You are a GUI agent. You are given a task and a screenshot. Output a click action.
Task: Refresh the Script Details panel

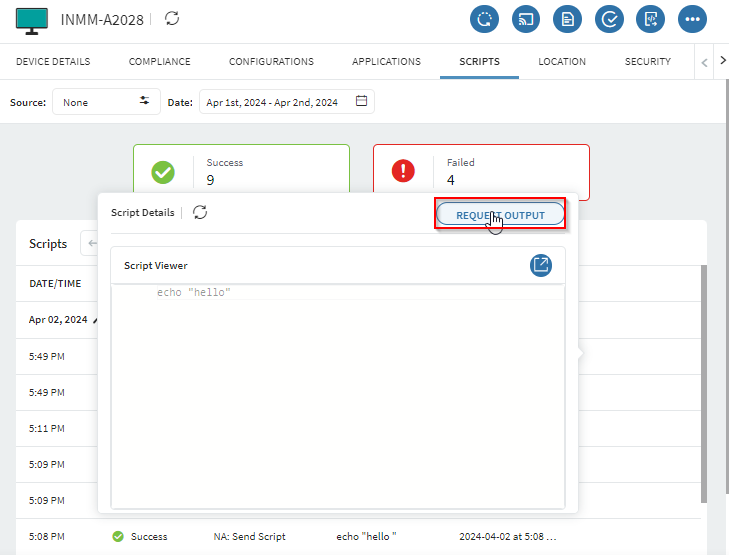[x=200, y=213]
